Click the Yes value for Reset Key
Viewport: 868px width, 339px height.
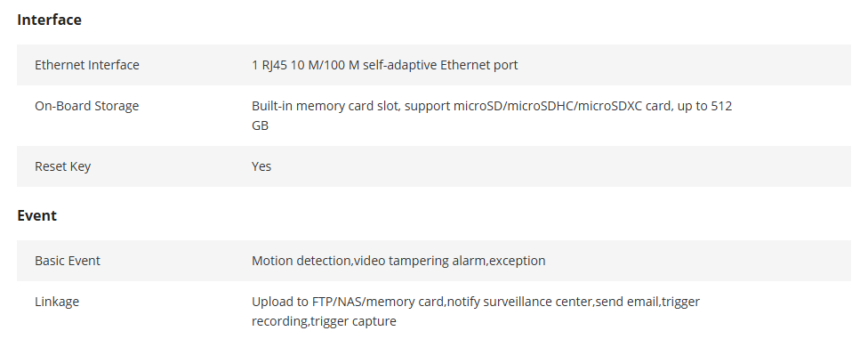point(261,166)
